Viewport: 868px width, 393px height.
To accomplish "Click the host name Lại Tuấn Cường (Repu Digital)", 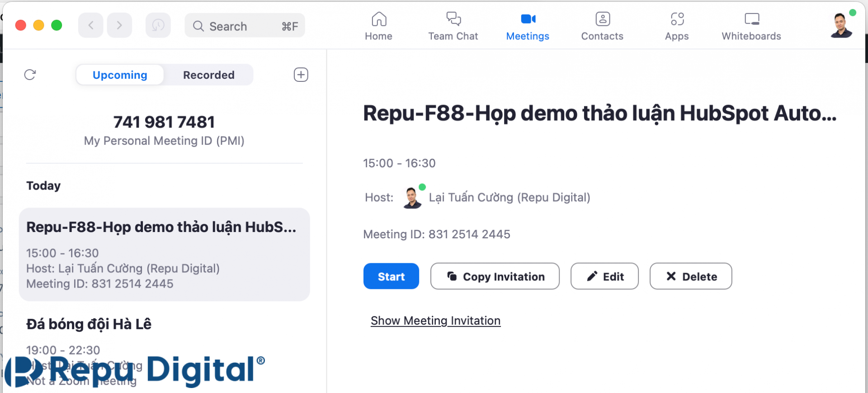I will (x=509, y=198).
